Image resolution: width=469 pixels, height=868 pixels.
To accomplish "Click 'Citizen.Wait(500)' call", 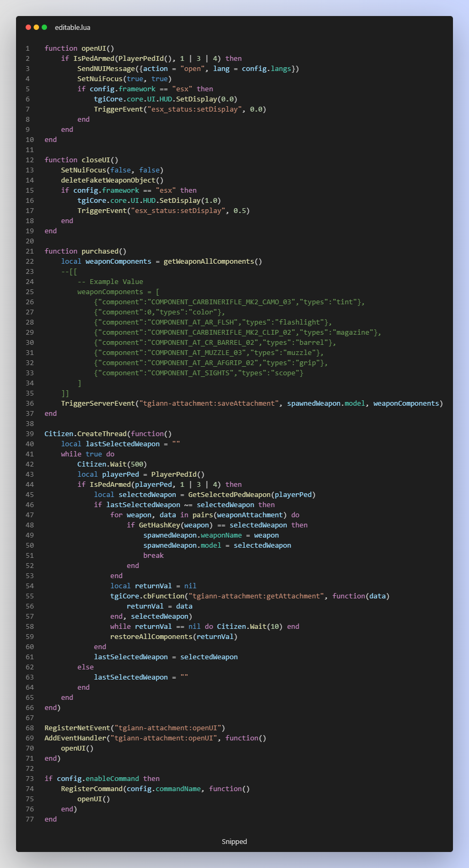I will click(x=112, y=464).
